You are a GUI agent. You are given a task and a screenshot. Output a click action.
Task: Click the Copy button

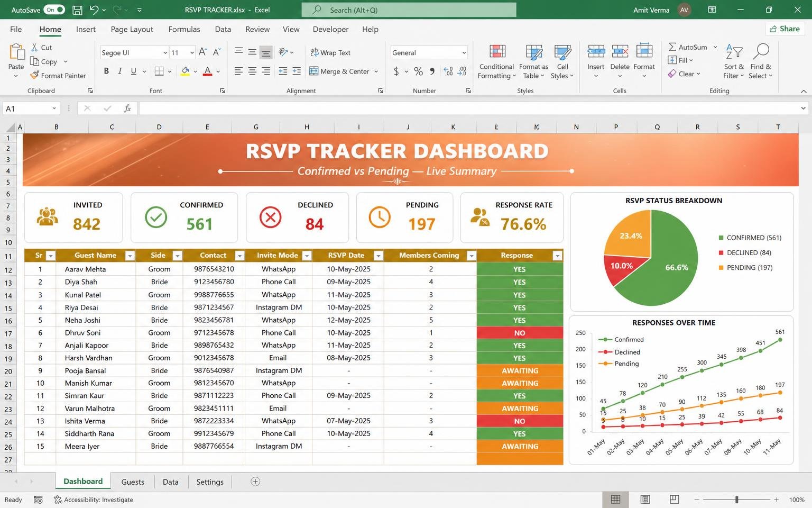point(43,61)
